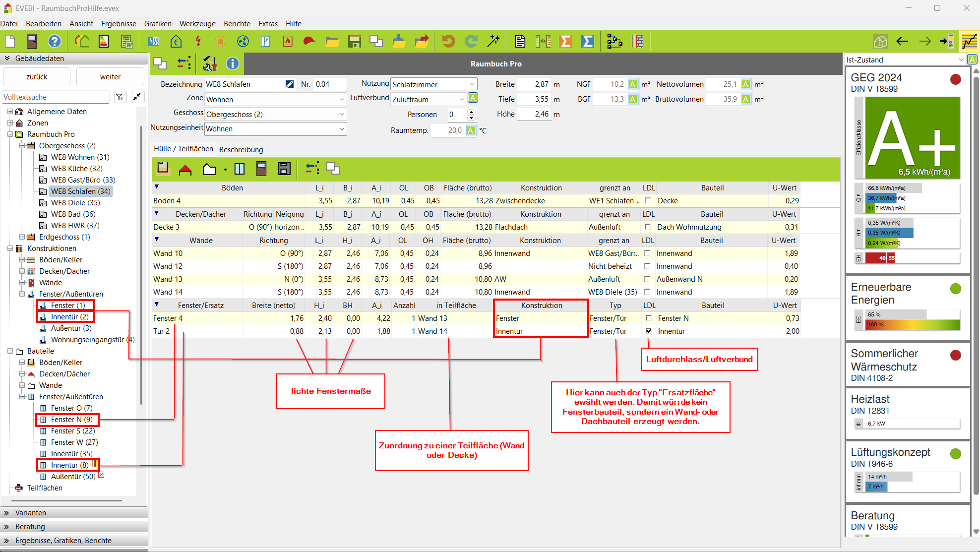The width and height of the screenshot is (980, 552).
Task: Click the zurück button
Action: click(x=37, y=77)
